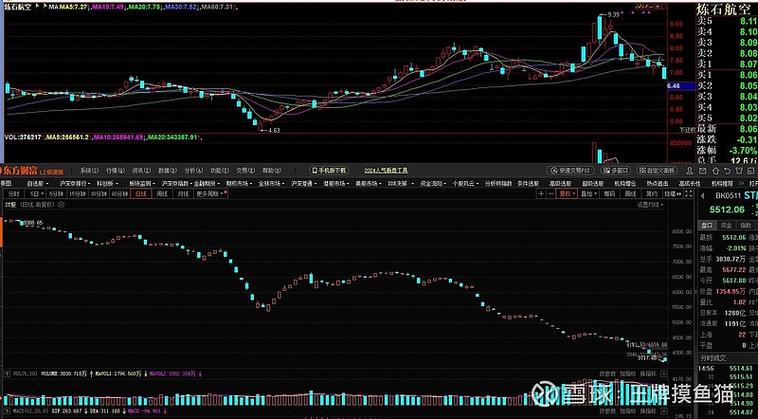Viewport: 758px width, 419px height.
Task: Toggle the 筹码 chart overlay
Action: (609, 194)
